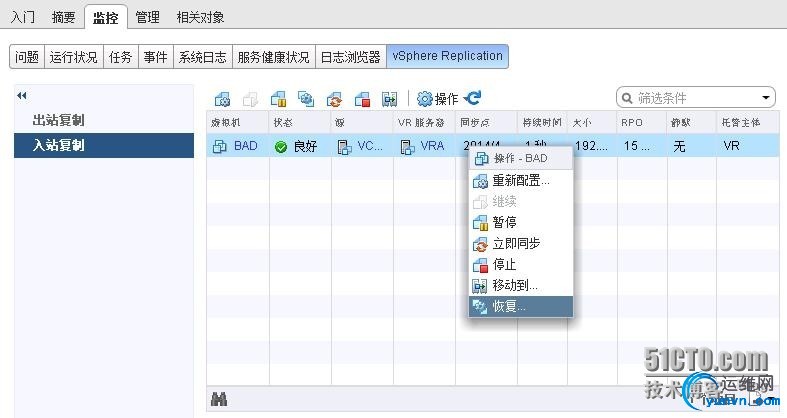Sort by the 持续时间 column header

tap(543, 122)
